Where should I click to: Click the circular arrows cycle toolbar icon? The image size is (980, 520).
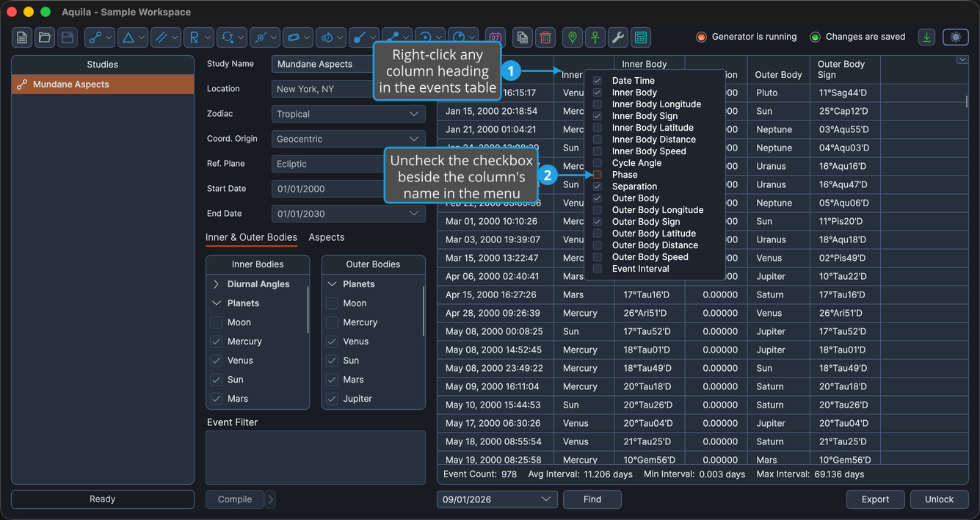pyautogui.click(x=227, y=37)
